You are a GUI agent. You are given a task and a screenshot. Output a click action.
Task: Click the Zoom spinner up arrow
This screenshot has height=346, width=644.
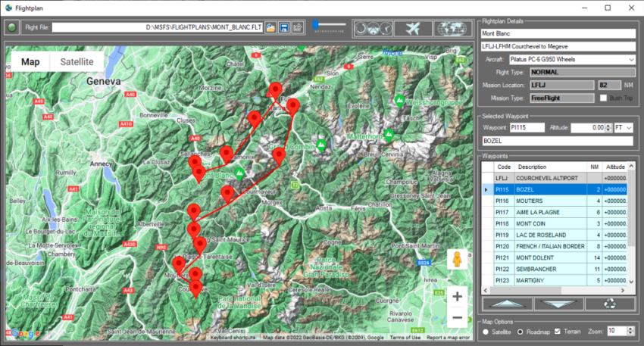tap(632, 329)
